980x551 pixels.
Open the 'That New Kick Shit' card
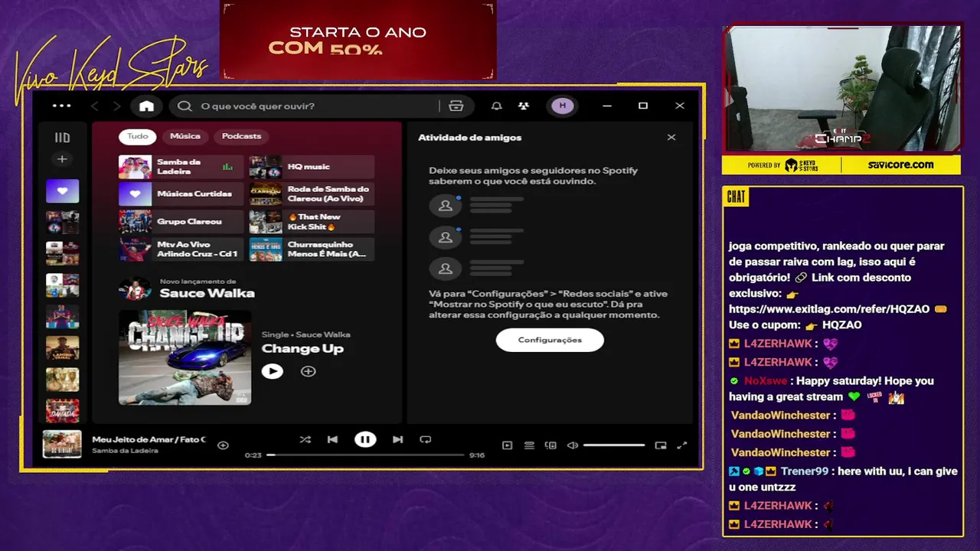coord(312,222)
